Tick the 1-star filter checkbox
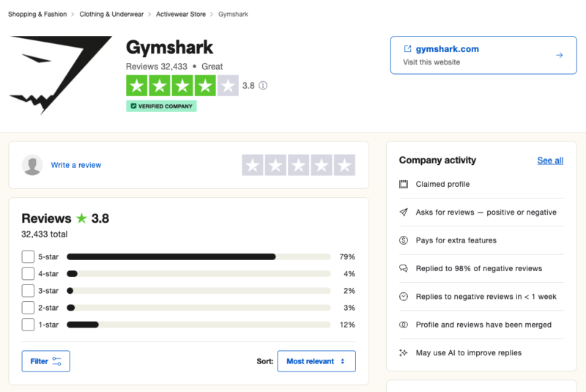Image resolution: width=586 pixels, height=392 pixels. (28, 325)
